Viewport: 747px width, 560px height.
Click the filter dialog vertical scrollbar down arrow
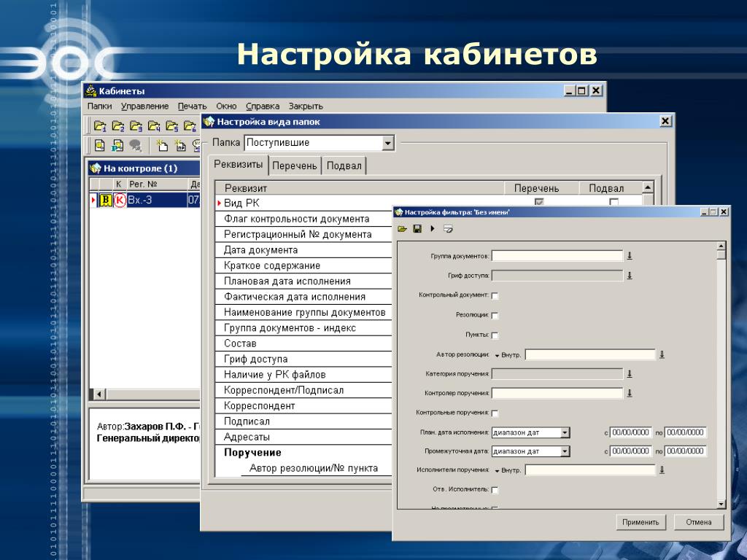coord(721,504)
